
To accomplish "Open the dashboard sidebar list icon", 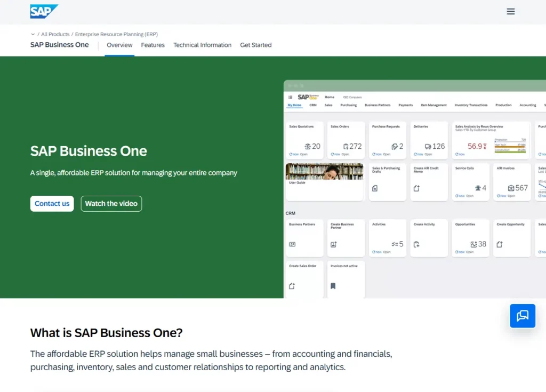I will [x=291, y=97].
